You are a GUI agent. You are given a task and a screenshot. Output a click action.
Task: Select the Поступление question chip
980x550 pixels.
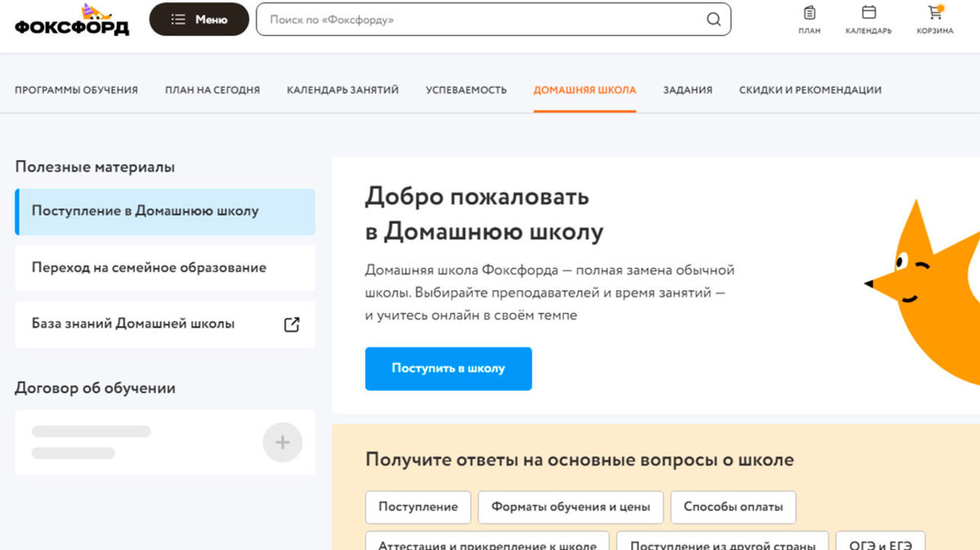click(x=418, y=507)
